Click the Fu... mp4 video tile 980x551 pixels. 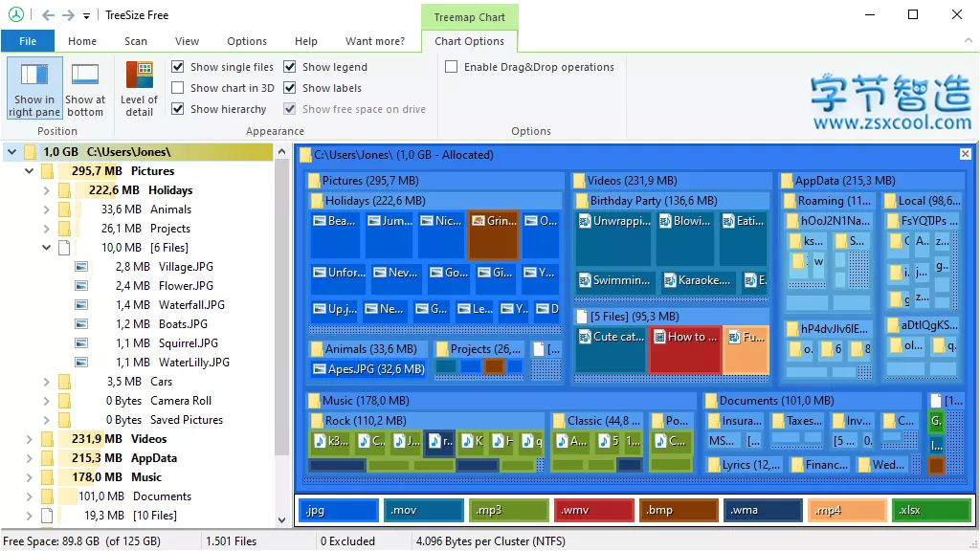[746, 350]
